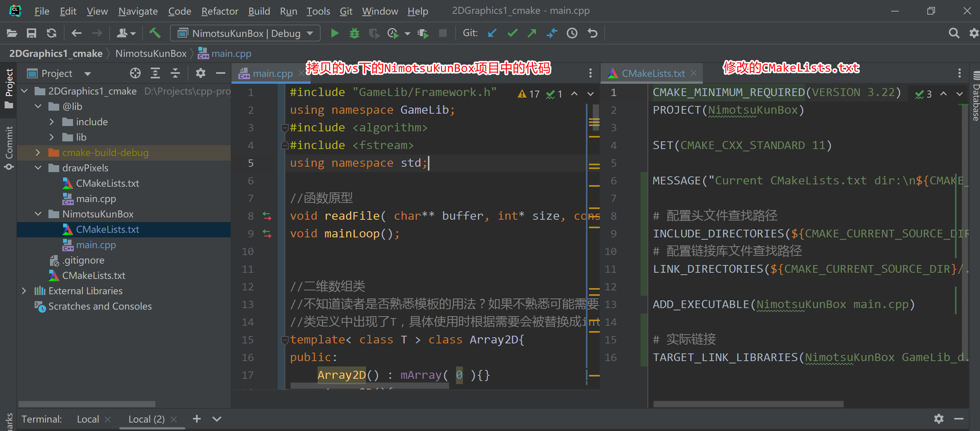Select .gitignore file in project tree
This screenshot has height=431, width=980.
coord(83,260)
